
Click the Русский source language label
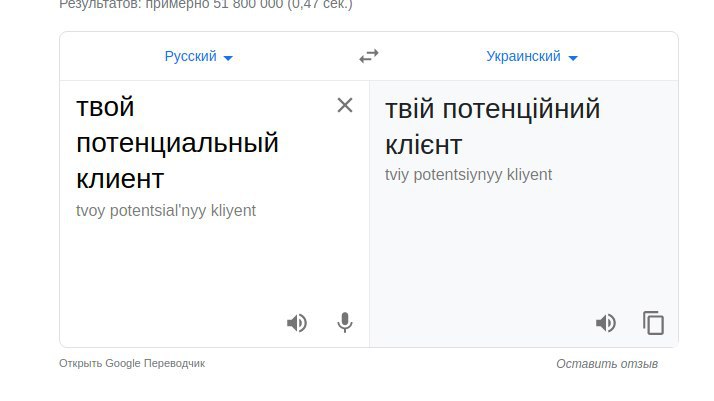pos(190,56)
